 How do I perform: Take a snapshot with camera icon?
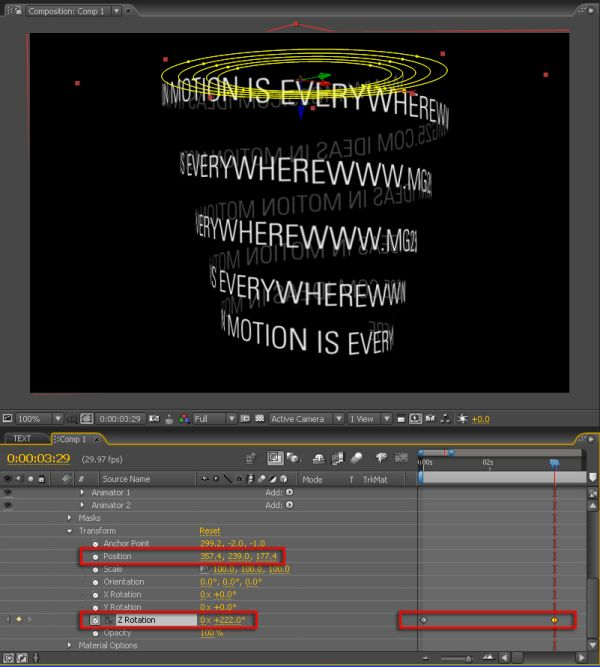click(x=154, y=419)
